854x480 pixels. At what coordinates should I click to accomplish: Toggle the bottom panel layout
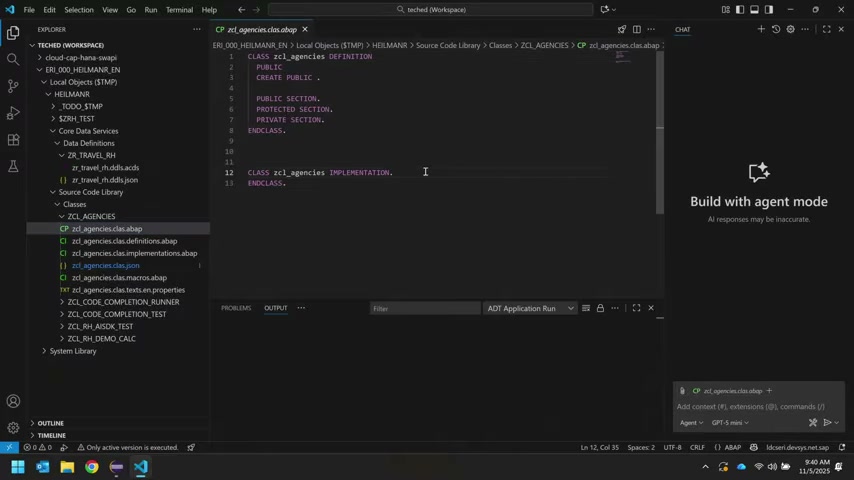coord(754,10)
